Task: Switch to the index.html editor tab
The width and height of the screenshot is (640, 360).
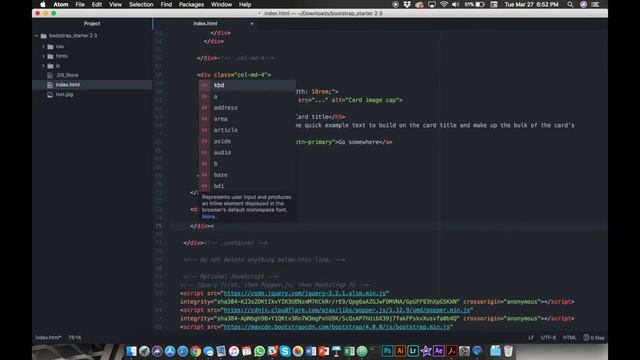Action: click(205, 24)
